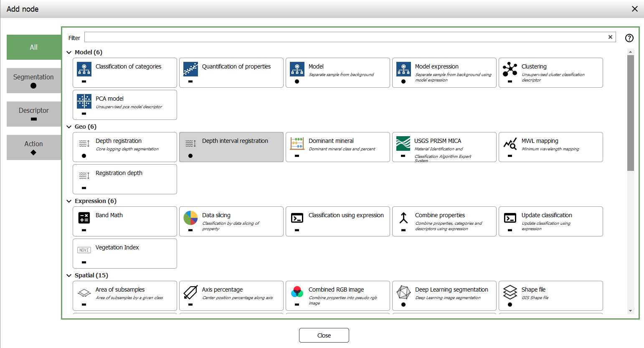The image size is (644, 348).
Task: Clear the filter with the X button
Action: tap(610, 37)
